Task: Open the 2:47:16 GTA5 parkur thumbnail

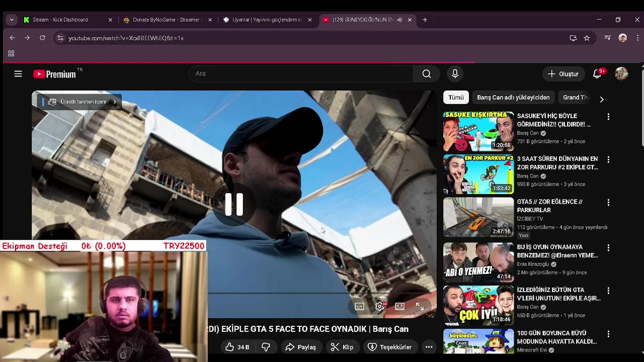Action: (x=478, y=217)
